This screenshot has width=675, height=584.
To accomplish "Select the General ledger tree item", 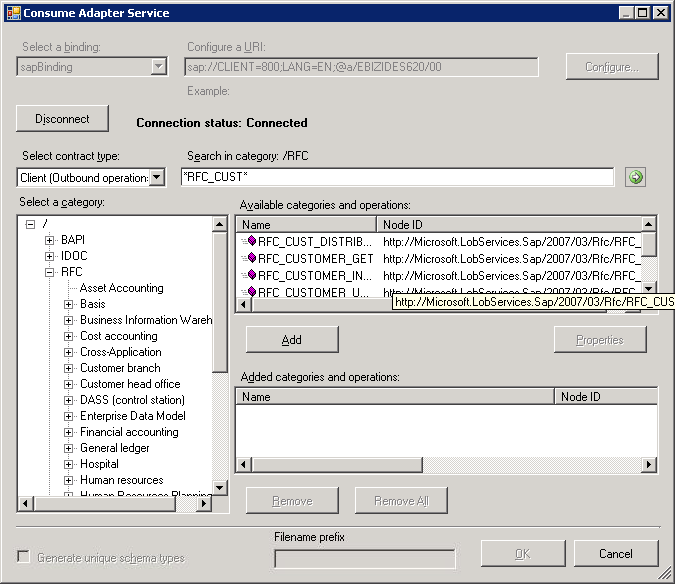I will pyautogui.click(x=115, y=448).
